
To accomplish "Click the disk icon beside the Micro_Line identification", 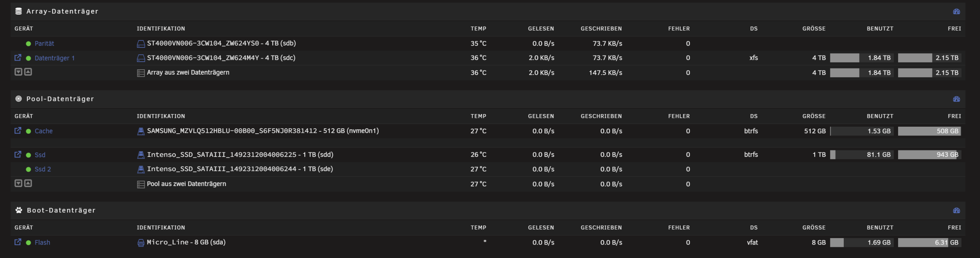I will (141, 243).
